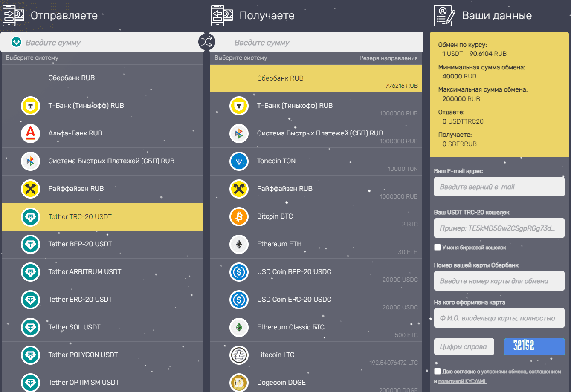
Task: Click USD Coin BEP-20 USDC icon
Action: 239,272
